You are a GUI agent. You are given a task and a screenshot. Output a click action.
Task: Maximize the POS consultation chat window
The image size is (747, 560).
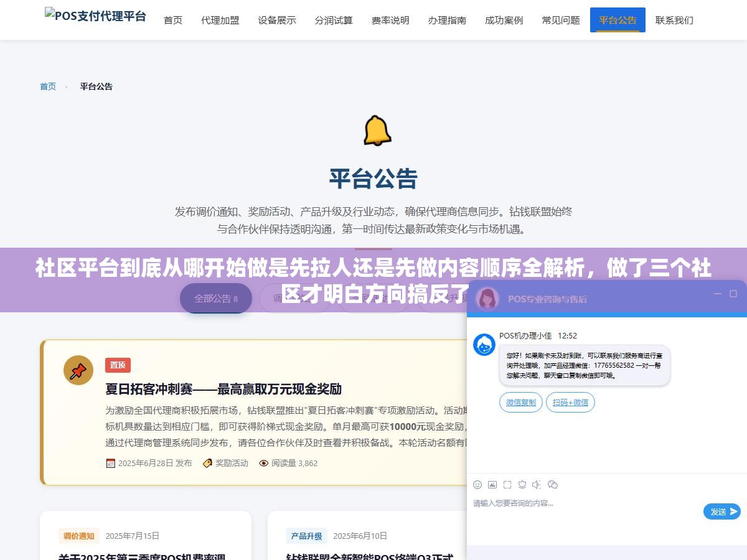click(733, 294)
